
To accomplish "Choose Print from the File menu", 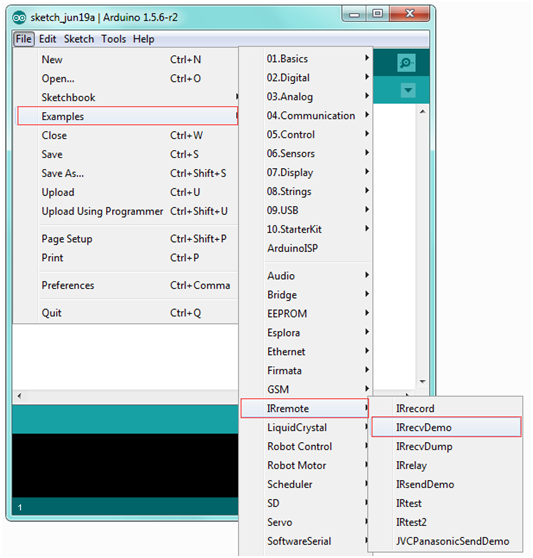I will pos(127,257).
